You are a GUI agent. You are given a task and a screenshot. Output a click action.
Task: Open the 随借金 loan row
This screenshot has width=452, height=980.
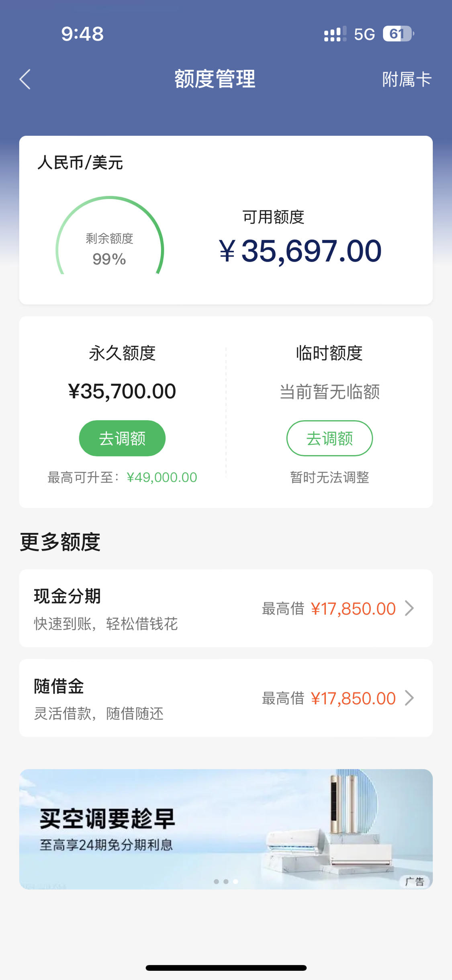tap(226, 698)
